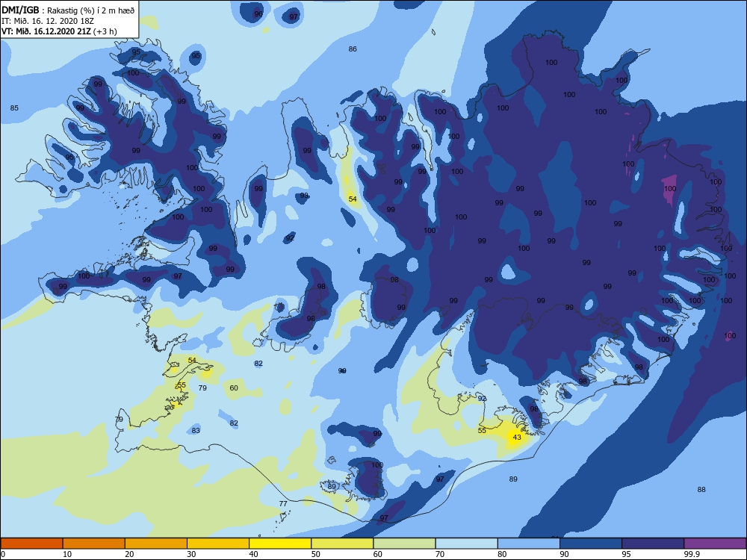Select the dark blue 90–95 legend swatch
Image resolution: width=747 pixels, height=560 pixels.
591,544
